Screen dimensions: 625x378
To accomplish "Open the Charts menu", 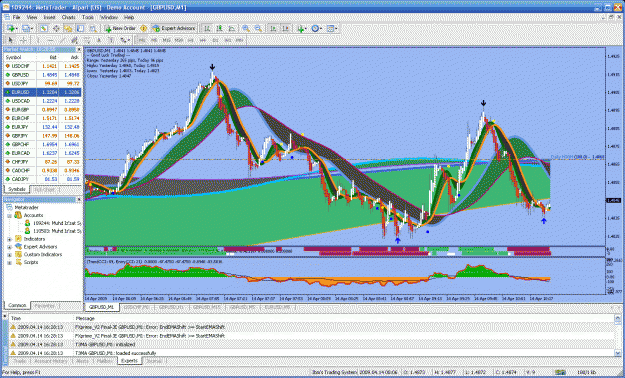I will [x=69, y=17].
